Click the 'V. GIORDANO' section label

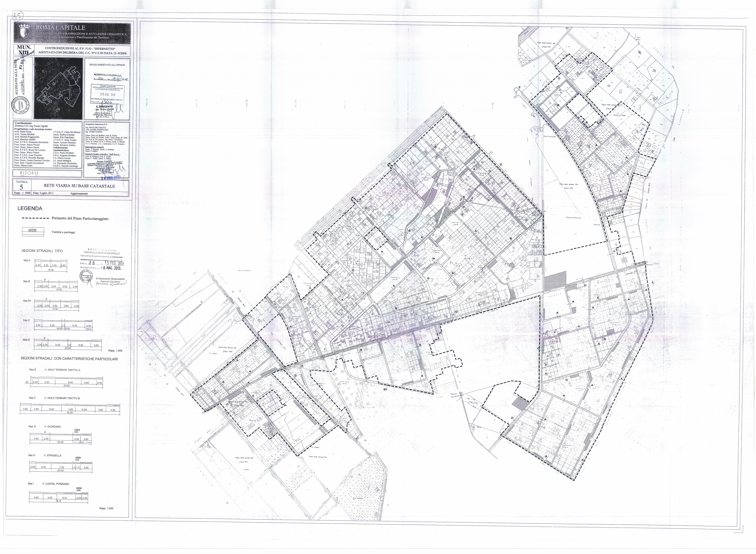[53, 427]
